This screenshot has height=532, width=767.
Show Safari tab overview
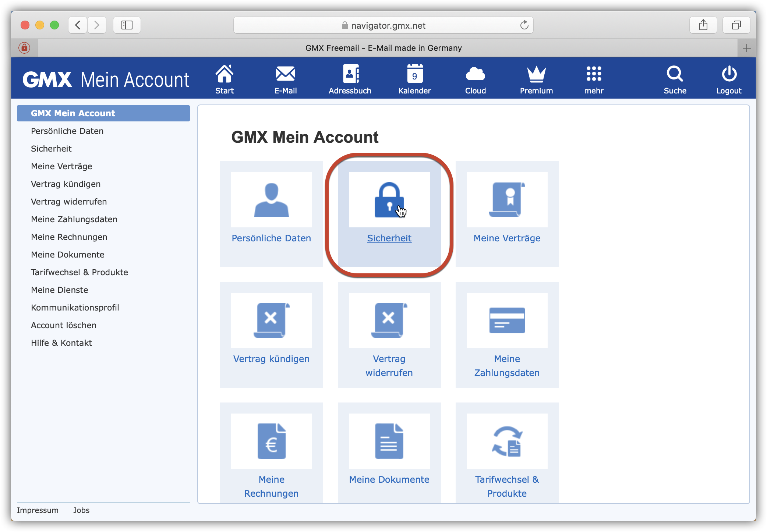click(x=736, y=25)
